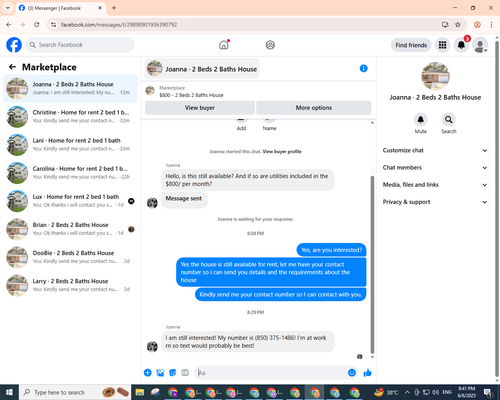Expand Media, files and links section
Viewport: 500px width, 400px height.
click(435, 185)
